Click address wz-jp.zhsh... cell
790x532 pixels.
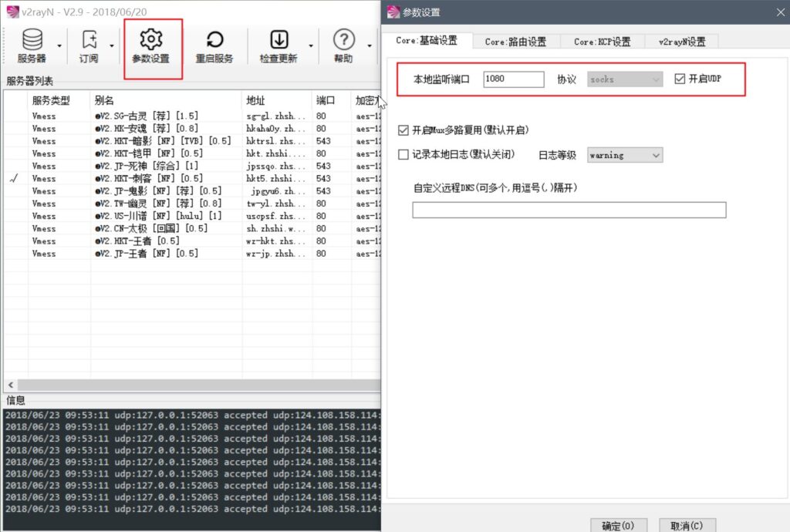coord(275,253)
